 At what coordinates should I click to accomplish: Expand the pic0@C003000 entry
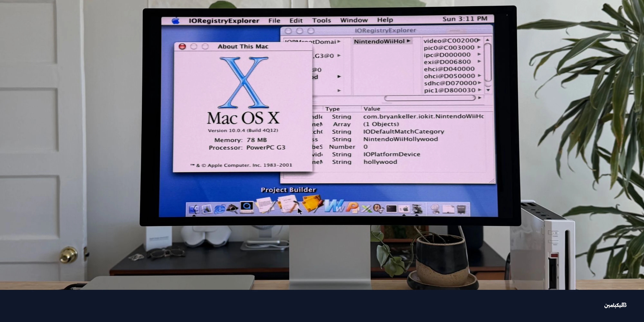click(x=480, y=47)
